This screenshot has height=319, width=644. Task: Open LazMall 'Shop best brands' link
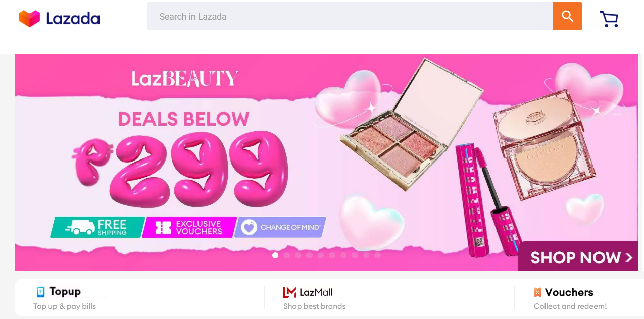point(315,306)
